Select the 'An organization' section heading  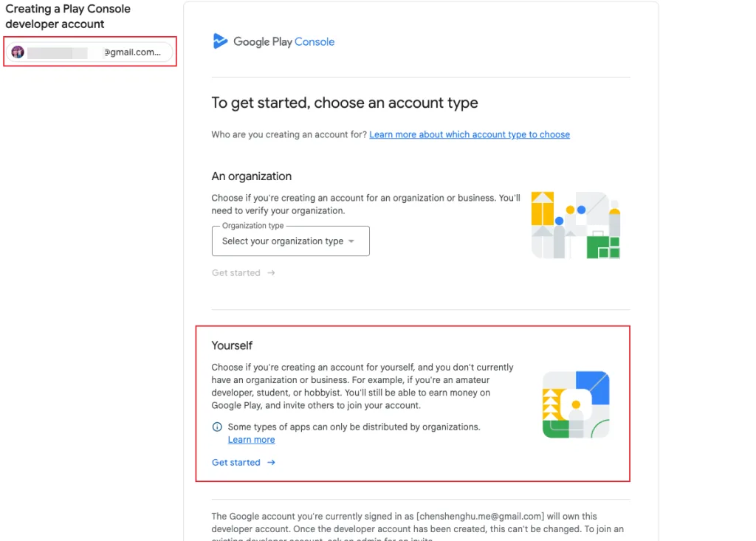[x=251, y=176]
